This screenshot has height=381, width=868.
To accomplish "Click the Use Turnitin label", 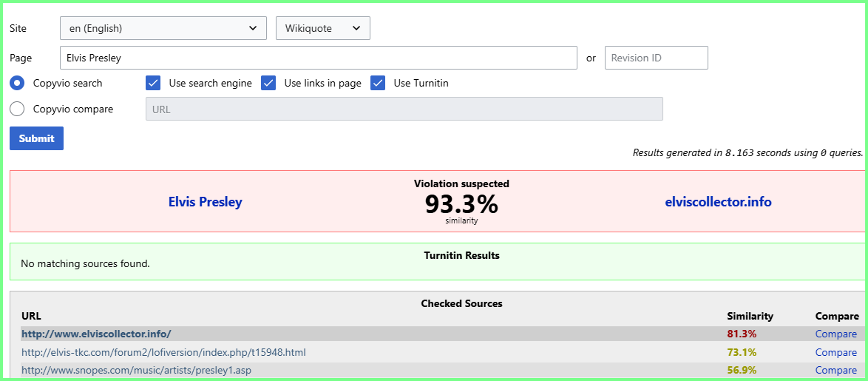I will [x=421, y=83].
